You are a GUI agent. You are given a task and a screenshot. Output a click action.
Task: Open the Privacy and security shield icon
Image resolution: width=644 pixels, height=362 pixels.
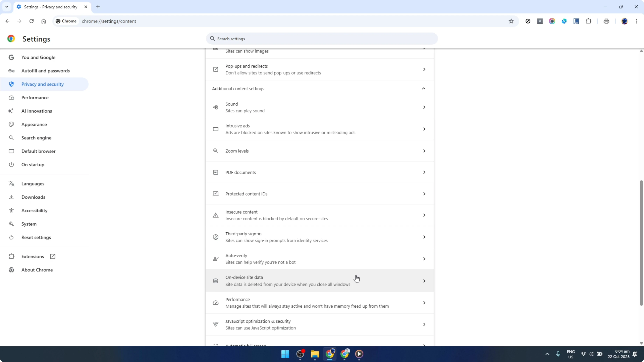coord(11,84)
